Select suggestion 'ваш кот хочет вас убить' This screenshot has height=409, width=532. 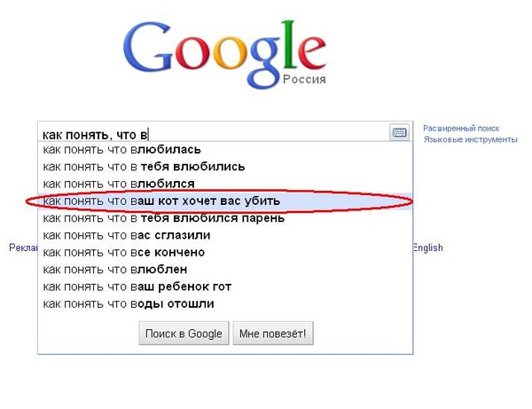161,201
